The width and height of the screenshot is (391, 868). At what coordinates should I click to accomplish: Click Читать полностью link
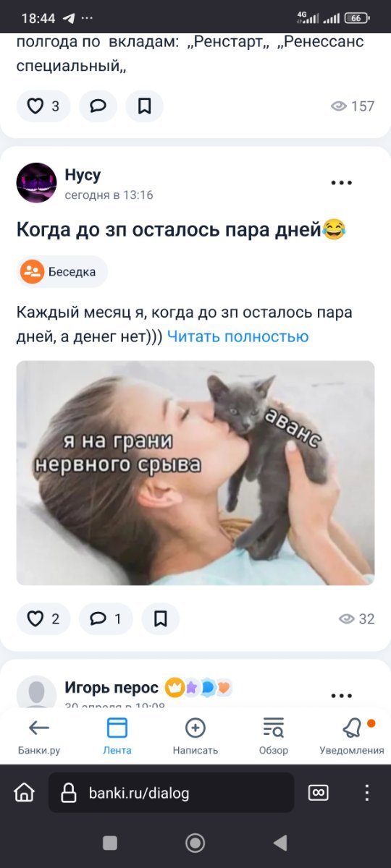(238, 336)
